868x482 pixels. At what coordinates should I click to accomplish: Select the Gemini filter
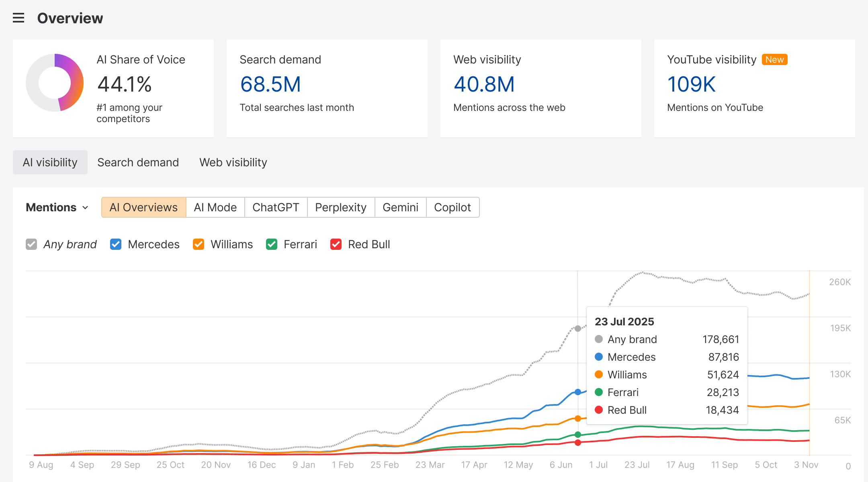click(401, 207)
